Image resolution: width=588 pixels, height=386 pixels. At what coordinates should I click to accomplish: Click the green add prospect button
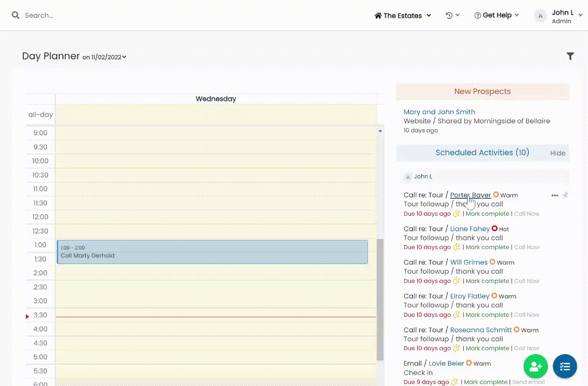coord(536,367)
